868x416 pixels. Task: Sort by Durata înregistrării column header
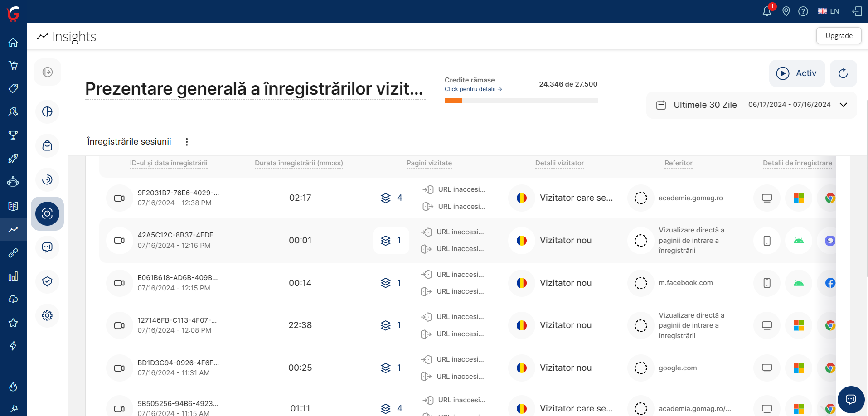point(299,163)
